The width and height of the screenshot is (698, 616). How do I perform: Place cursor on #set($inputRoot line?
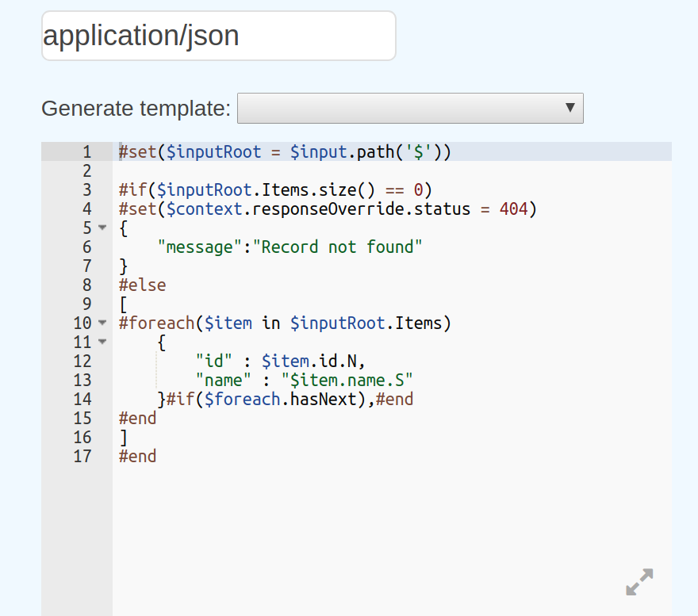pos(285,151)
